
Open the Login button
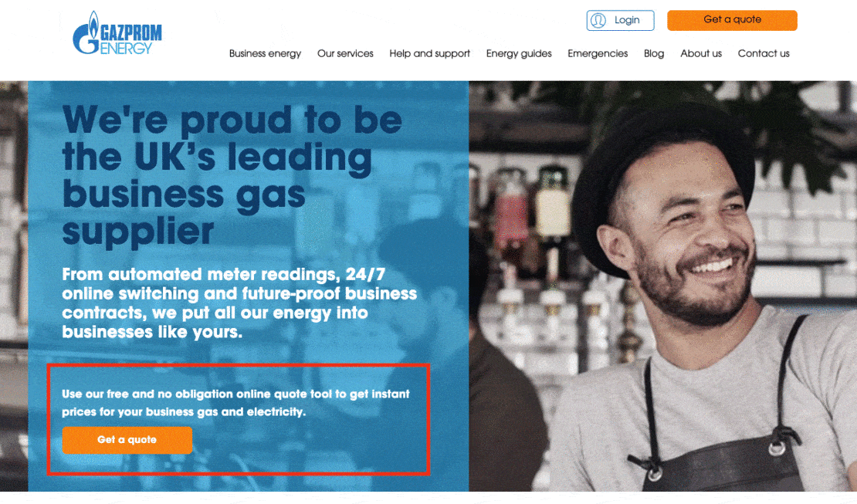620,20
